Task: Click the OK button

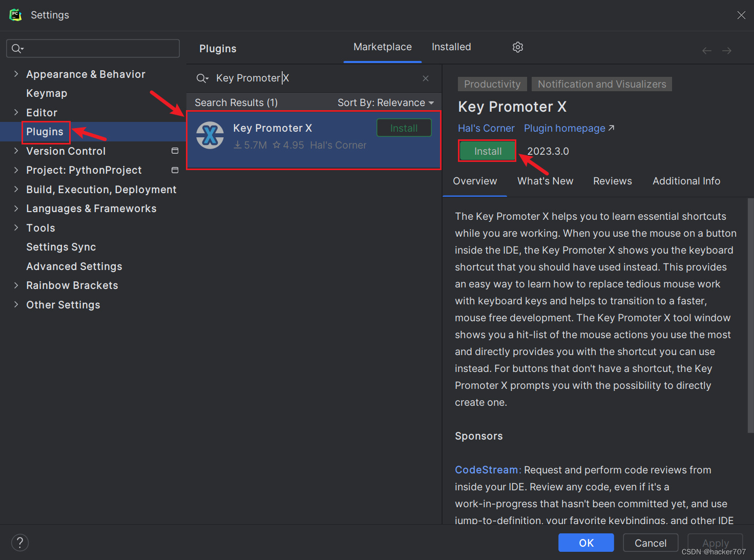Action: (586, 543)
